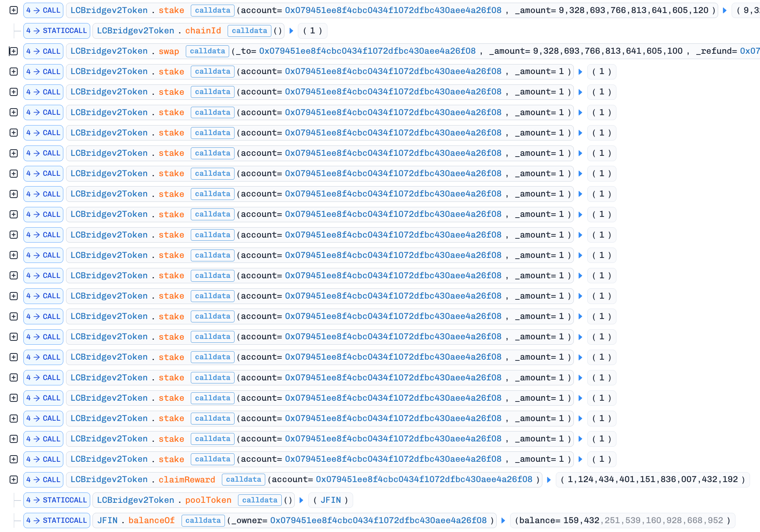Open calldata for the poolToken staticcall
This screenshot has height=532, width=760.
point(259,500)
